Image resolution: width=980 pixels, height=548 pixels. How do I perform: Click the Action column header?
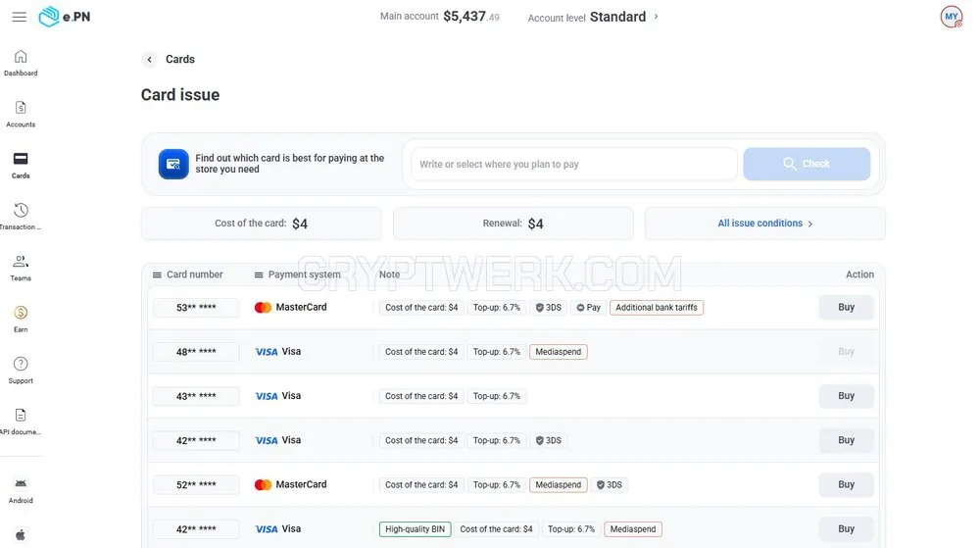tap(859, 274)
